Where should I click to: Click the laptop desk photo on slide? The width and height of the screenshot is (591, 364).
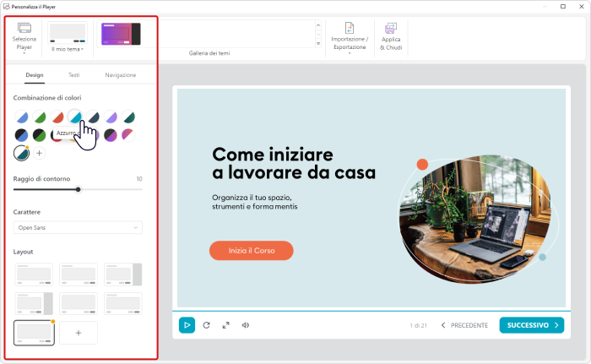point(474,219)
